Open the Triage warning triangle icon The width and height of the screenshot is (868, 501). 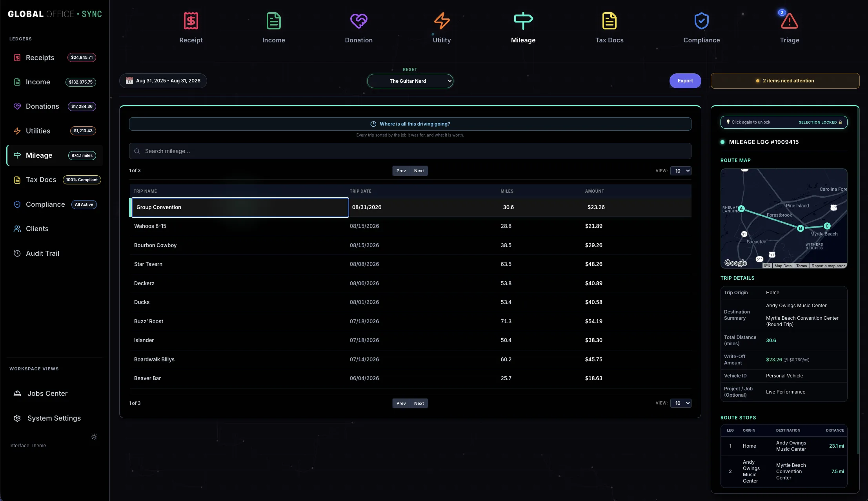[x=790, y=21]
